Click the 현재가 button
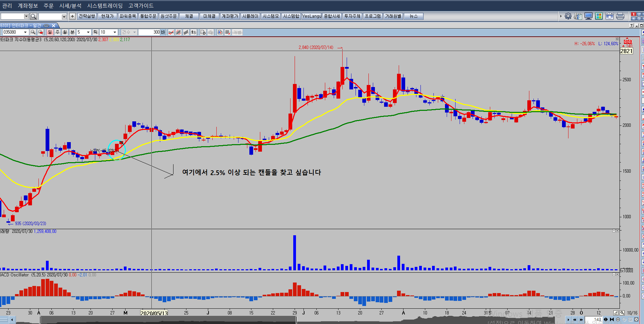The height and width of the screenshot is (324, 644). click(108, 16)
